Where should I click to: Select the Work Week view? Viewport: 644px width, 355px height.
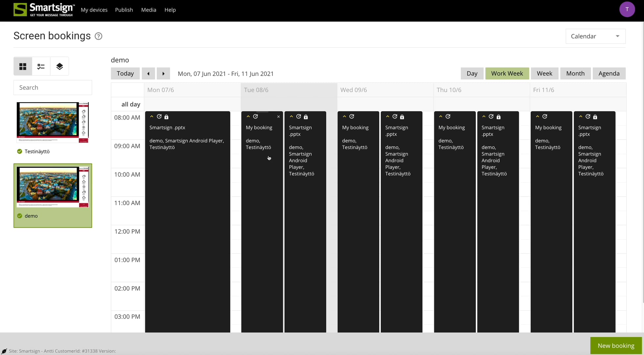507,73
